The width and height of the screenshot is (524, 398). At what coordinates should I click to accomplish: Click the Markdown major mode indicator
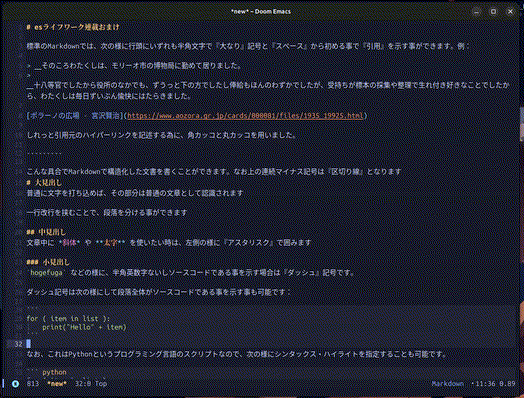point(447,384)
